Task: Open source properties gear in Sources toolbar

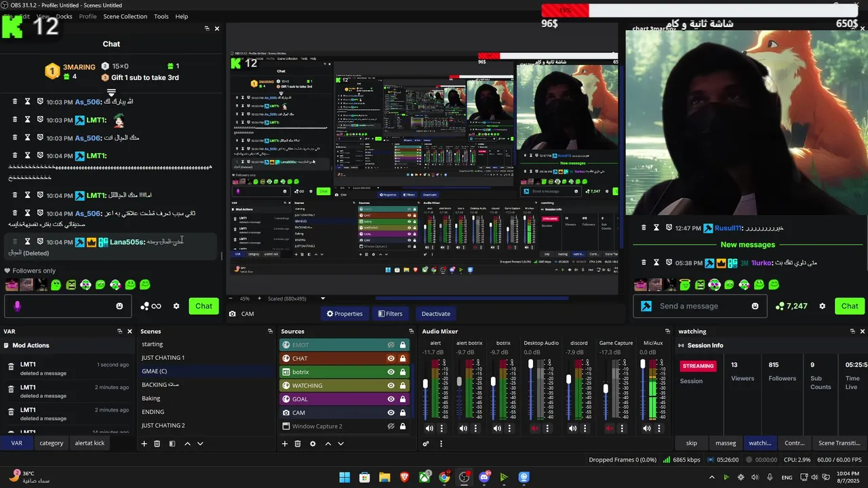Action: tap(313, 444)
